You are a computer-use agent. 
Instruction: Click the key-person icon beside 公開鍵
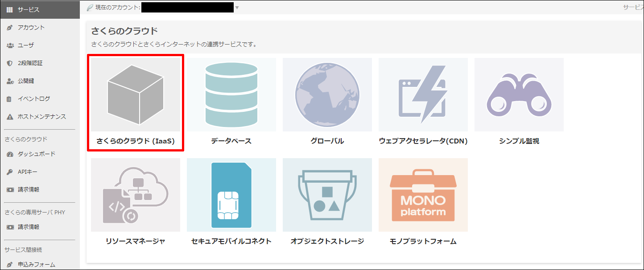[10, 81]
